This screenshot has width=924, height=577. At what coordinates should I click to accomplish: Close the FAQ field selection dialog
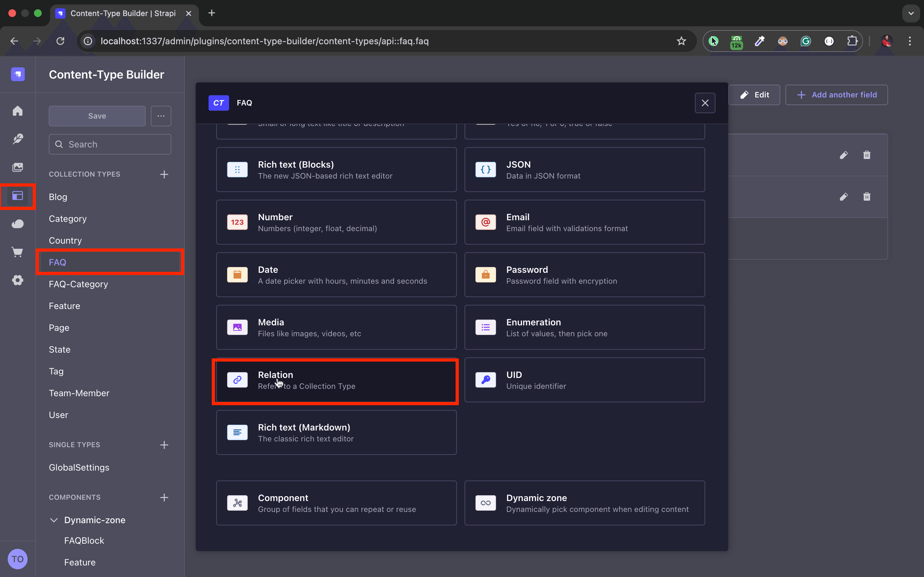click(705, 103)
